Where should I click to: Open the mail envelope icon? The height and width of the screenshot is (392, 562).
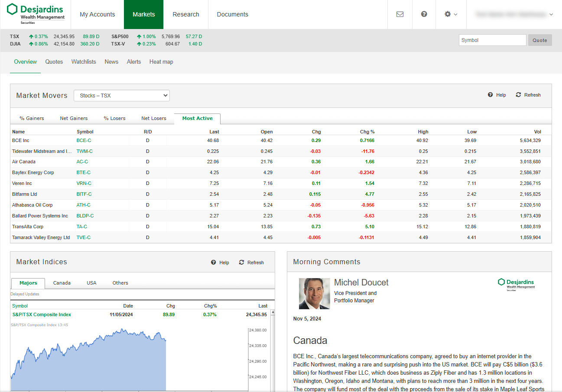point(400,14)
